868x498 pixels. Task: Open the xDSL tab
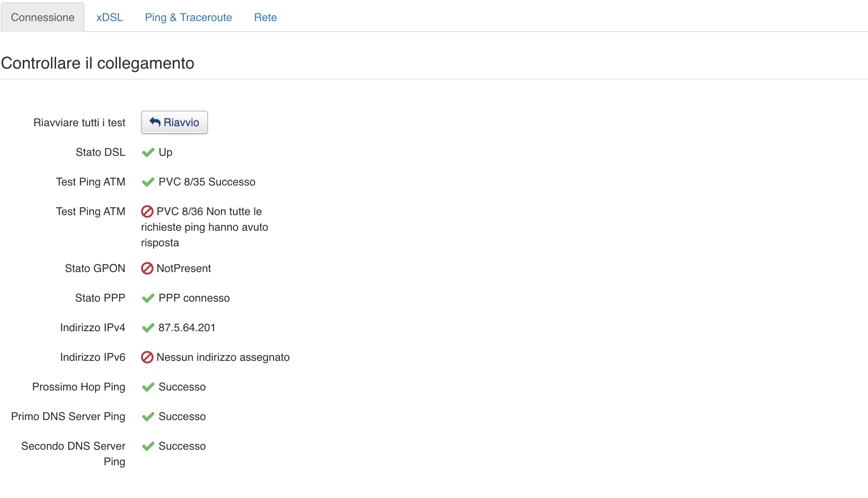point(109,18)
